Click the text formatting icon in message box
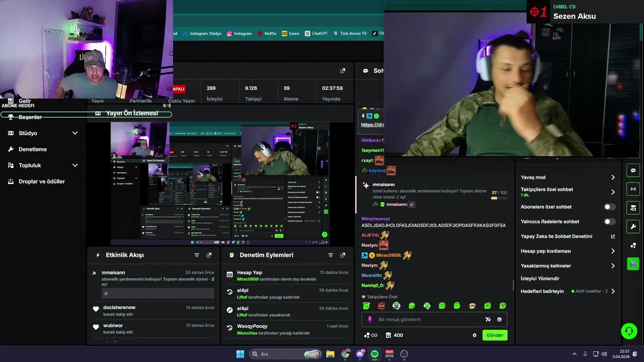644x362 pixels. 488,319
